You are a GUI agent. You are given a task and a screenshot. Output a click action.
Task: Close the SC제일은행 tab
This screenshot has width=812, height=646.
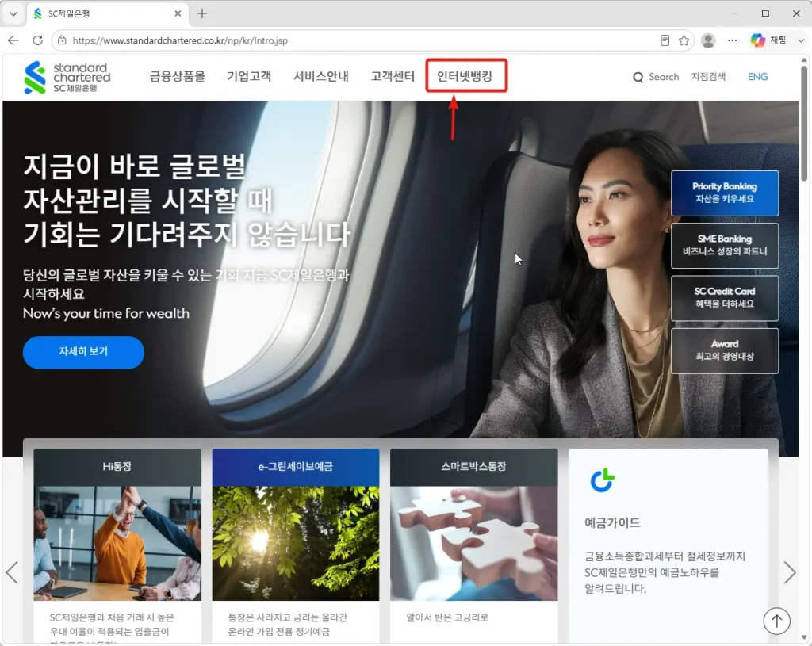coord(178,13)
